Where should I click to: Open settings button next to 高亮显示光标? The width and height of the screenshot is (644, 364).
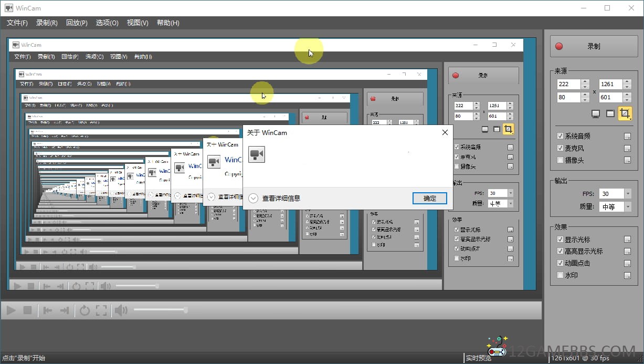click(x=627, y=252)
